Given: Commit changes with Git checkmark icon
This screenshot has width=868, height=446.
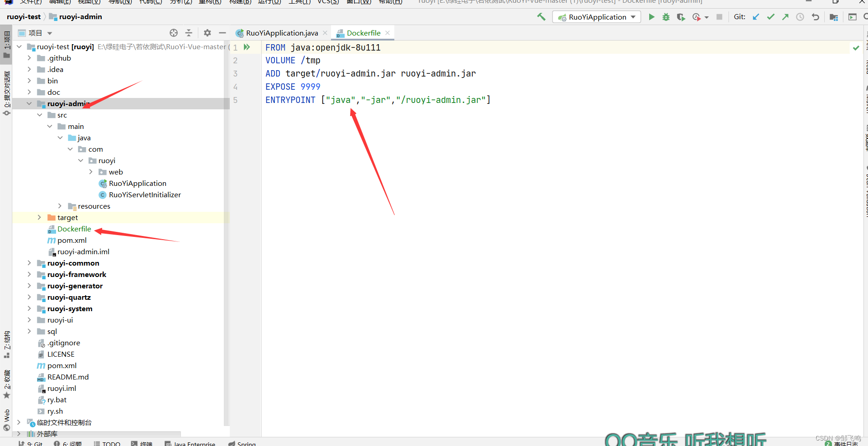Looking at the screenshot, I should 771,17.
